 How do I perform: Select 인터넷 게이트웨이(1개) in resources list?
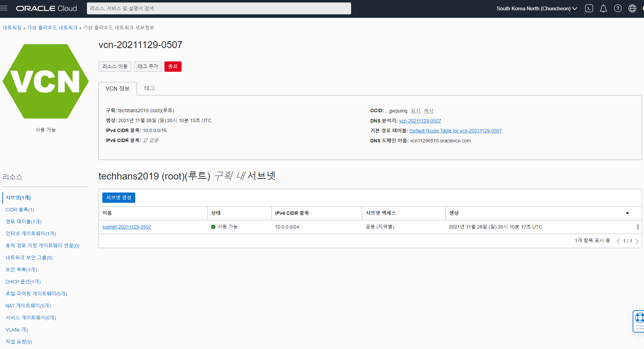pyautogui.click(x=31, y=234)
